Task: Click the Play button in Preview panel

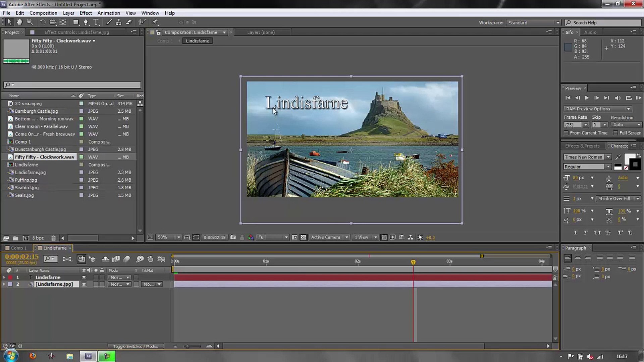Action: (x=587, y=98)
